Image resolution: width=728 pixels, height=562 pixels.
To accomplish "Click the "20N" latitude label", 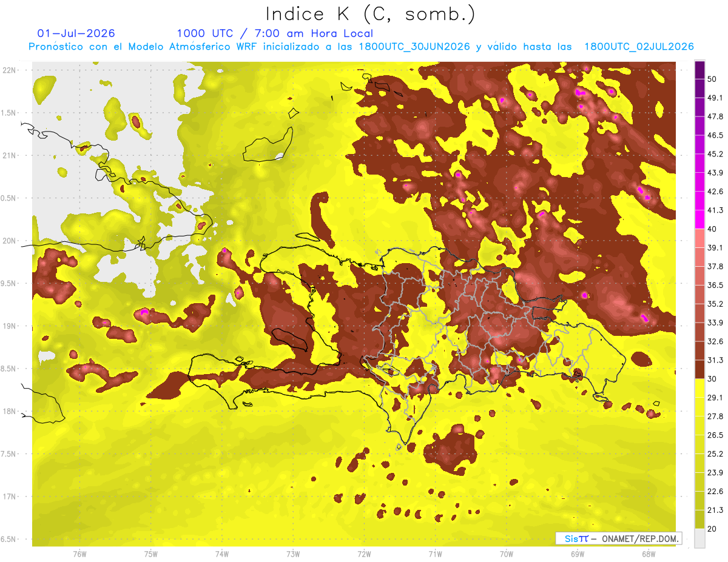I will [10, 241].
